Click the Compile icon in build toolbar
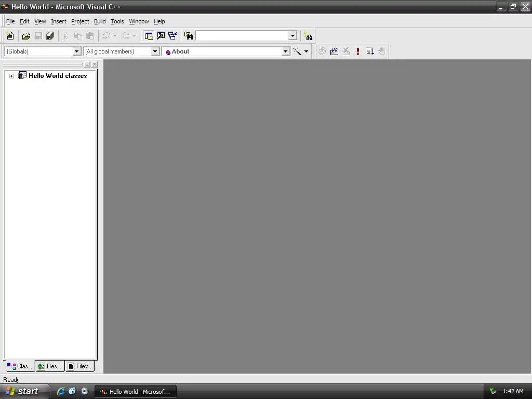 (322, 51)
